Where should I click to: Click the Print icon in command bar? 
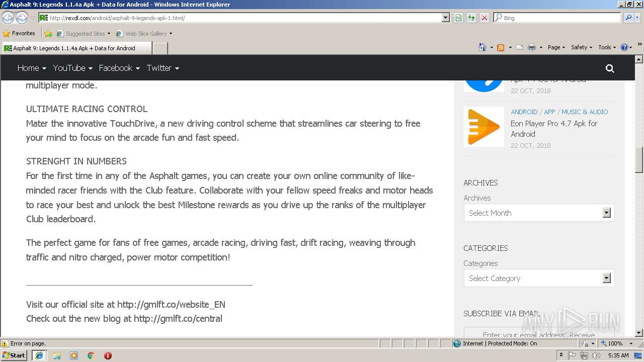coord(531,47)
